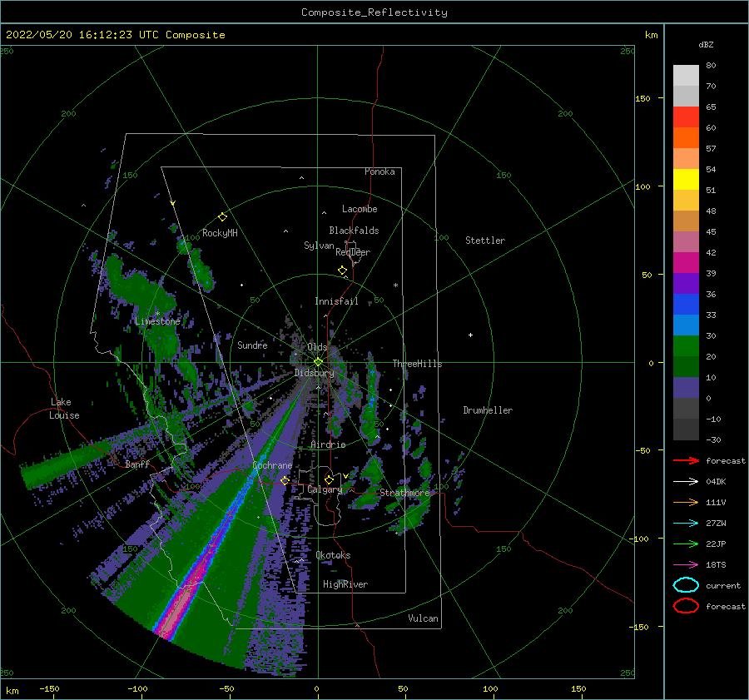This screenshot has width=749, height=700.
Task: Click the bright yellow 51–54 dBZ swatch
Action: [x=686, y=179]
